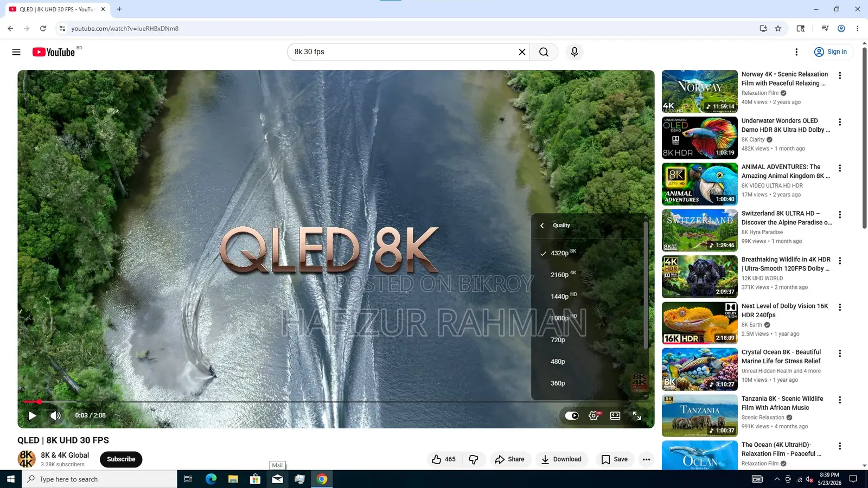Share this video
Image resolution: width=868 pixels, height=488 pixels.
(510, 459)
